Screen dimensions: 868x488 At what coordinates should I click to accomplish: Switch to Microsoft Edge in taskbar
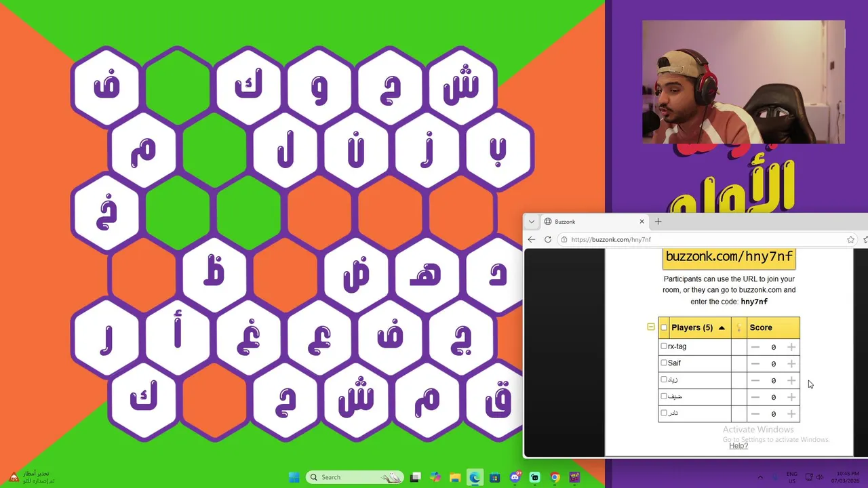475,477
